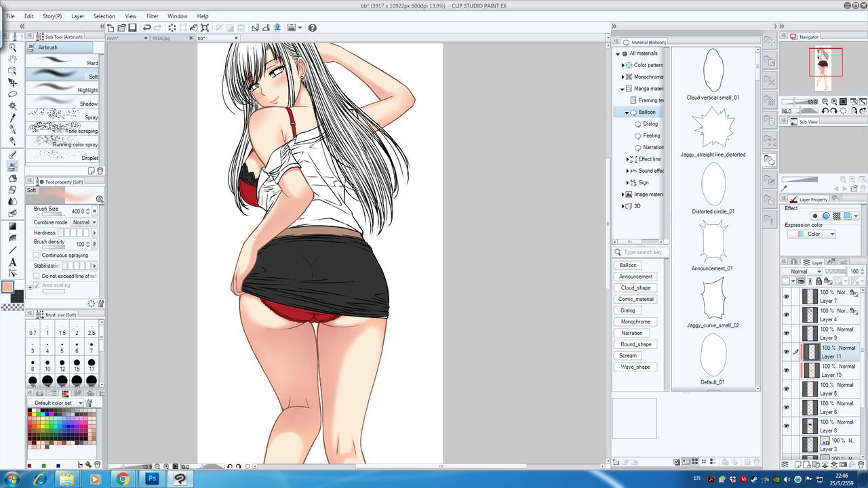The height and width of the screenshot is (488, 868).
Task: Hide Layer 8 with eye icon
Action: coord(787,426)
